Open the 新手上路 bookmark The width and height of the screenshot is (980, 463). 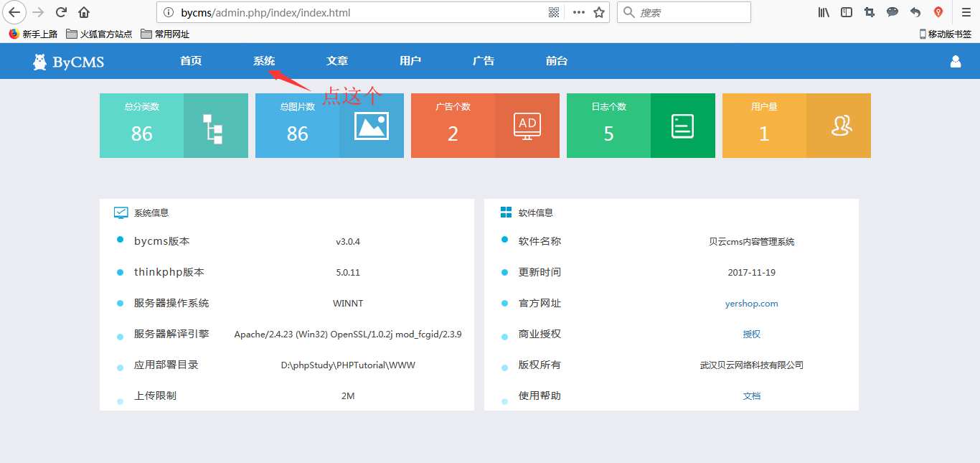[x=33, y=34]
